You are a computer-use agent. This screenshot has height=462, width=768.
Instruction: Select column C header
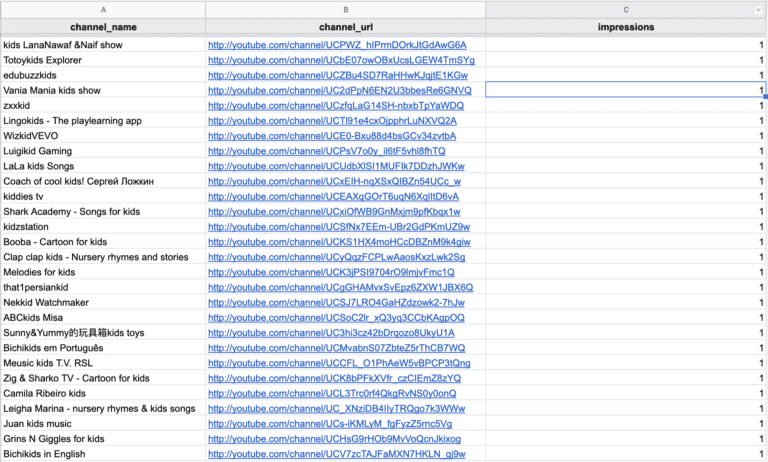(626, 10)
